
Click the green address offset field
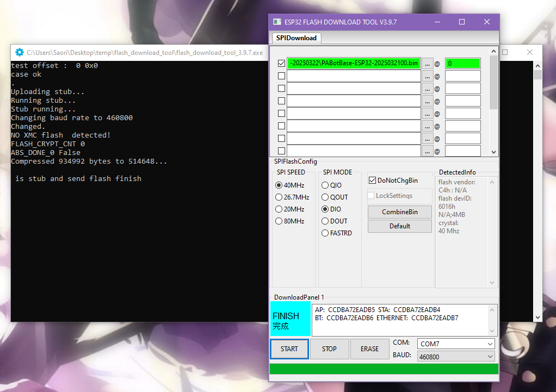pos(462,64)
